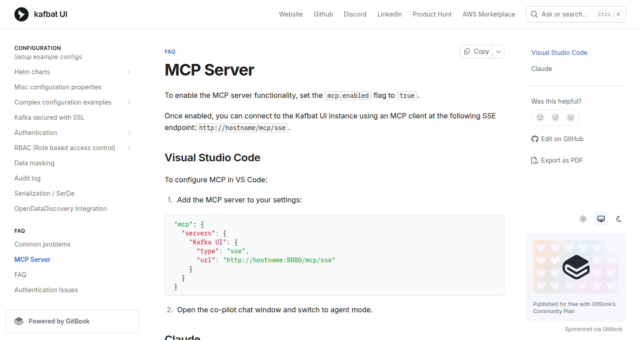The image size is (644, 340).
Task: Select system theme monitor icon
Action: pos(601,219)
